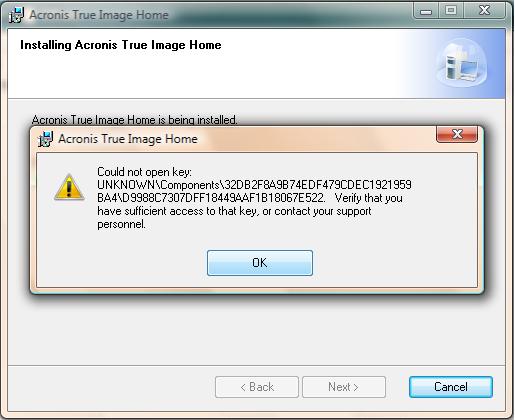Cancel the Acronis installation
This screenshot has width=515, height=420.
tap(451, 387)
